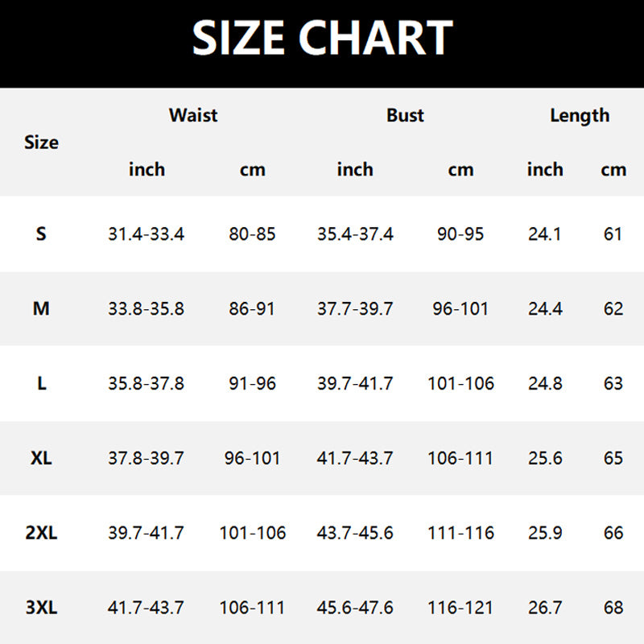644x644 pixels.
Task: Click the Bust column header
Action: [405, 115]
